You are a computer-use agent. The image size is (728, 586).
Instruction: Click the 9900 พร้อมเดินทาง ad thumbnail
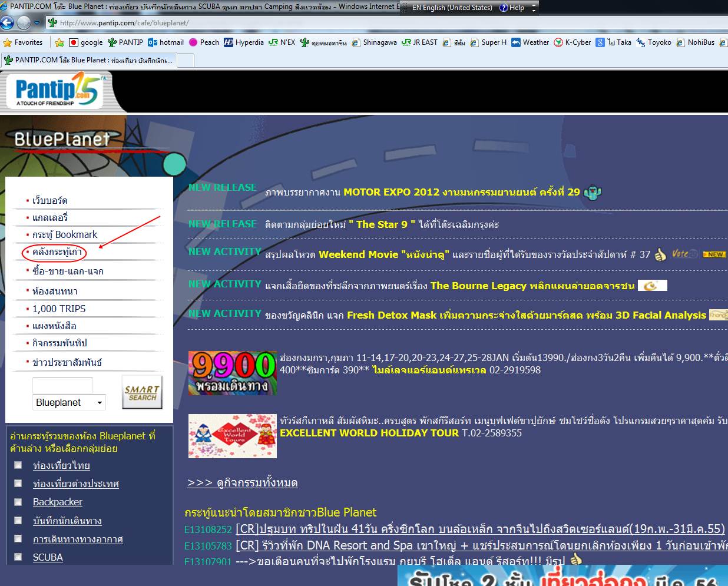(x=233, y=373)
